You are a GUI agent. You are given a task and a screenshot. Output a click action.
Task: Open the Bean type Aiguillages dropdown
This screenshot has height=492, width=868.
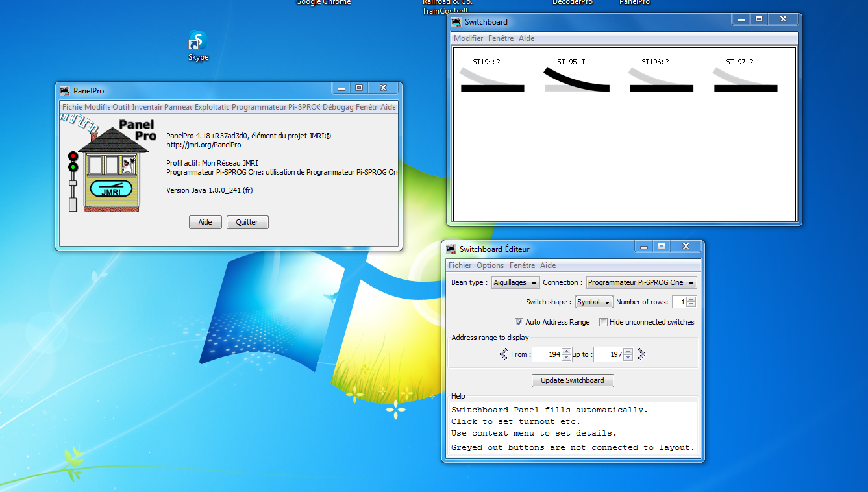[515, 282]
